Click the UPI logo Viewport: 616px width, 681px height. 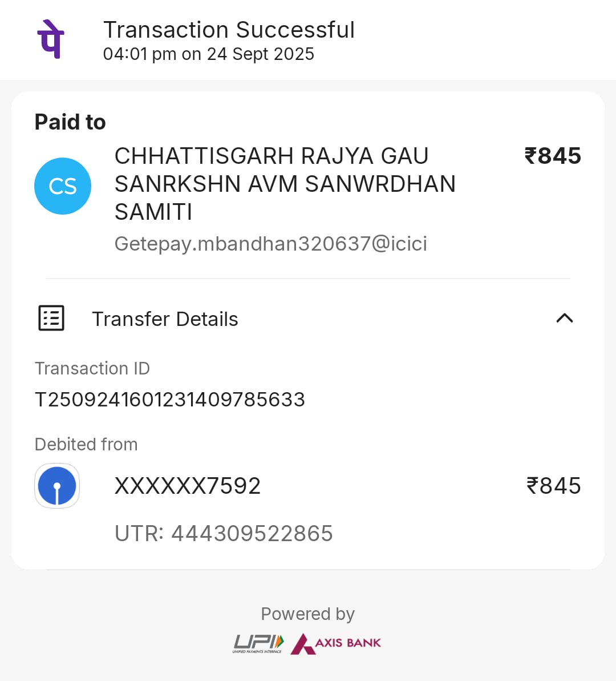[258, 643]
